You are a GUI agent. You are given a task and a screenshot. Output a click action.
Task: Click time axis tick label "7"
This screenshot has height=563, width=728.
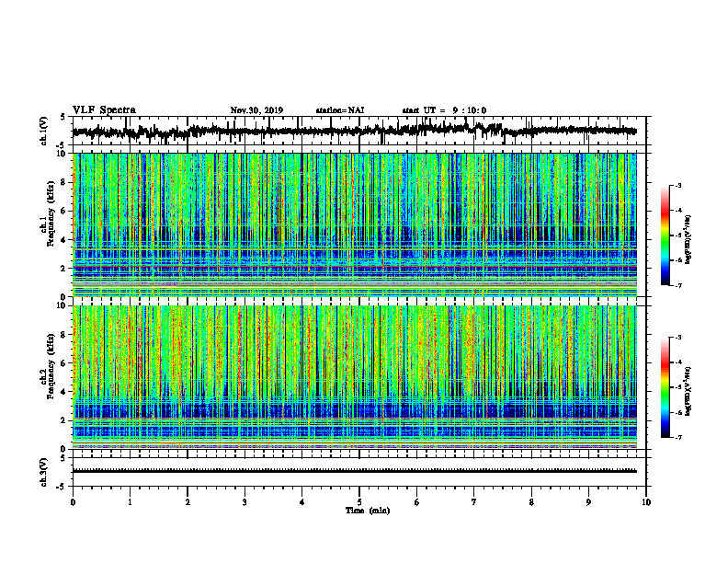[x=474, y=502]
